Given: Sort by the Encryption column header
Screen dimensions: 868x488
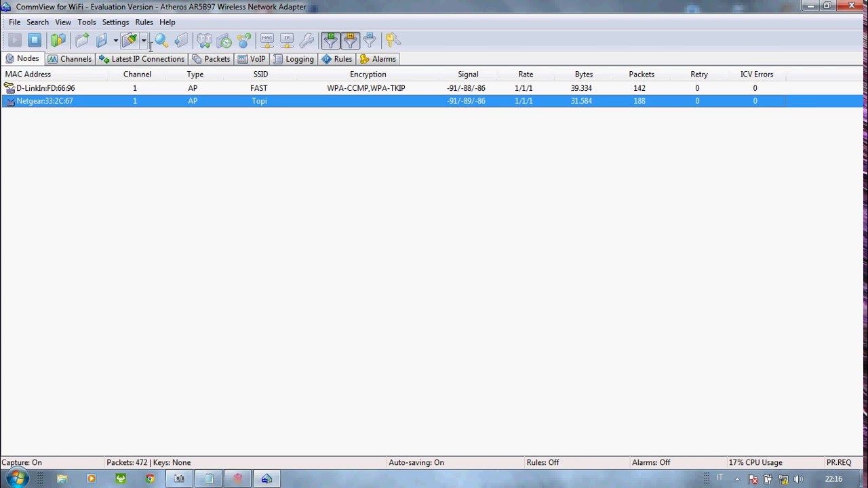Looking at the screenshot, I should (x=368, y=75).
